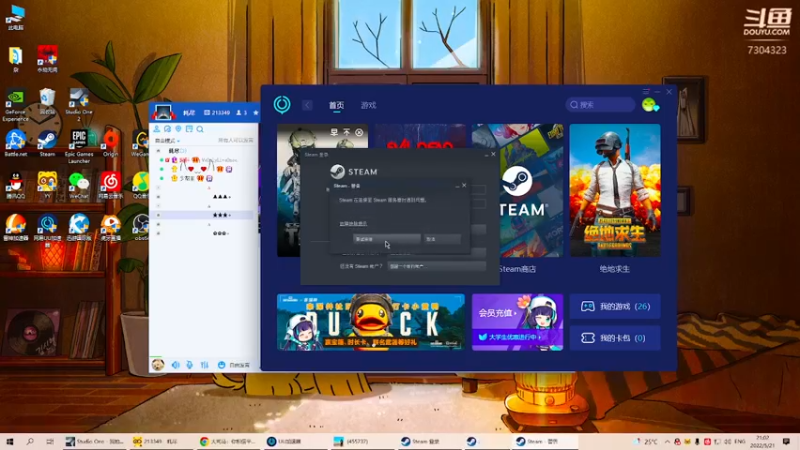800x450 pixels.
Task: Open the YY desktop shortcut
Action: [x=47, y=185]
